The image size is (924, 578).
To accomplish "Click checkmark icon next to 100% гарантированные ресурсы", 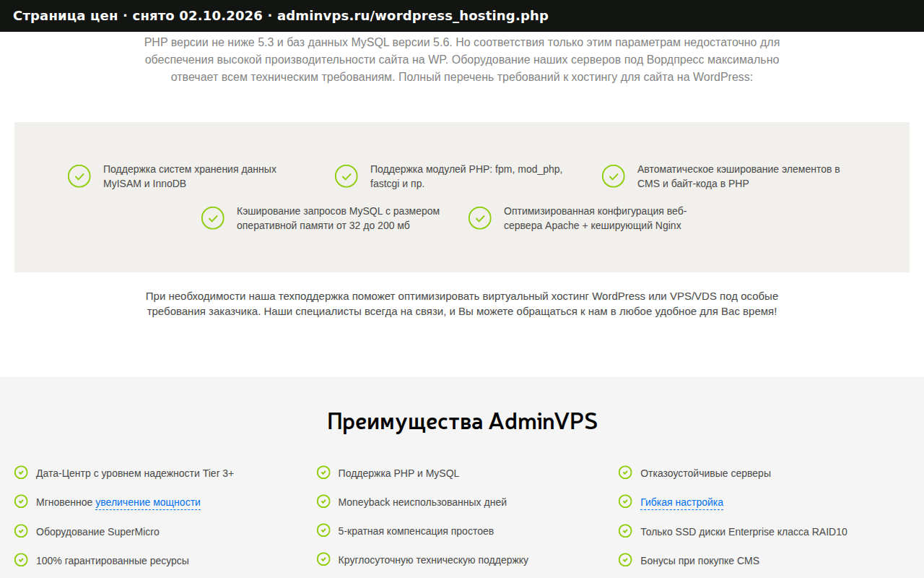I will click(21, 560).
